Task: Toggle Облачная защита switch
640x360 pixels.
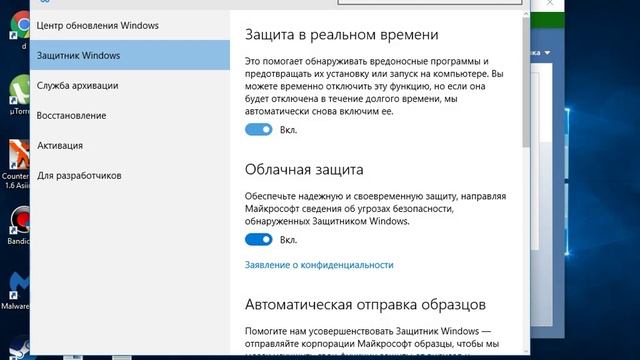Action: point(258,240)
